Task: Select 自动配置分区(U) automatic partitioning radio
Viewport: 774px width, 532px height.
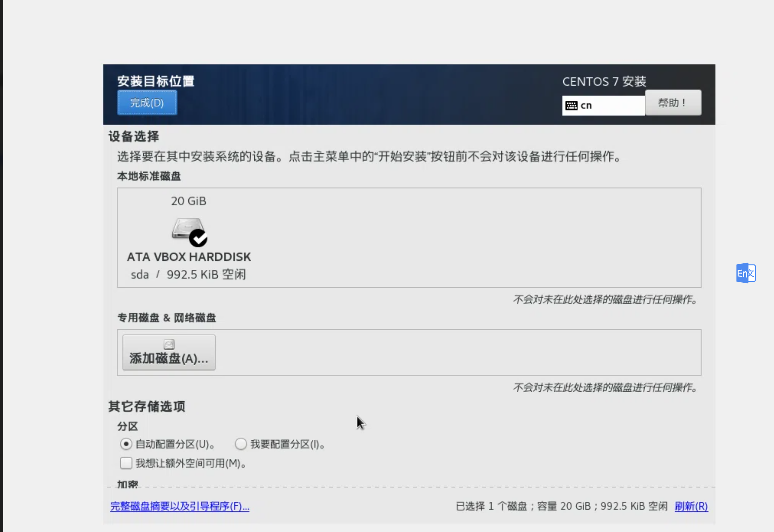Action: 126,444
